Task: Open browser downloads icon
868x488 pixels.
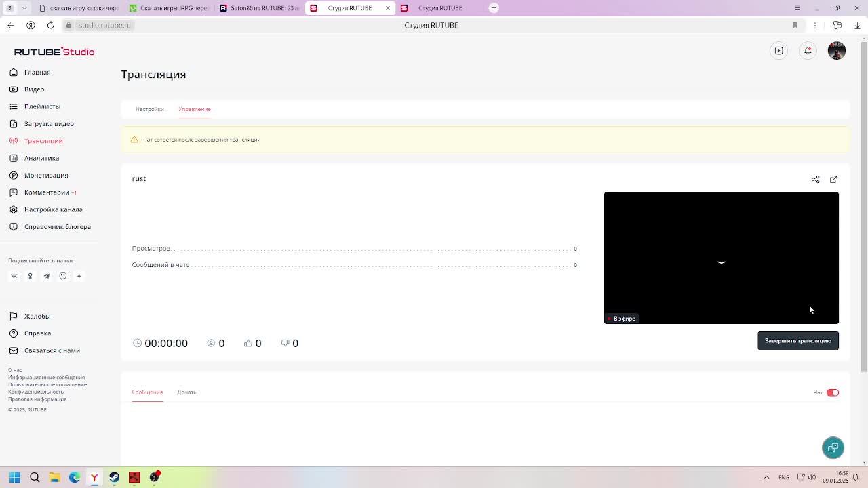Action: click(x=857, y=25)
